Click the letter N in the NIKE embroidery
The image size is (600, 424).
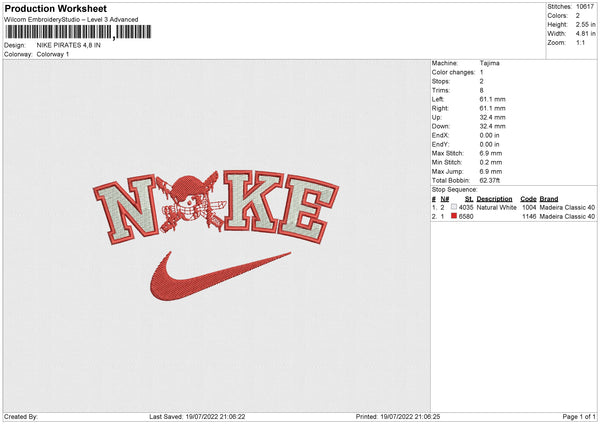126,210
